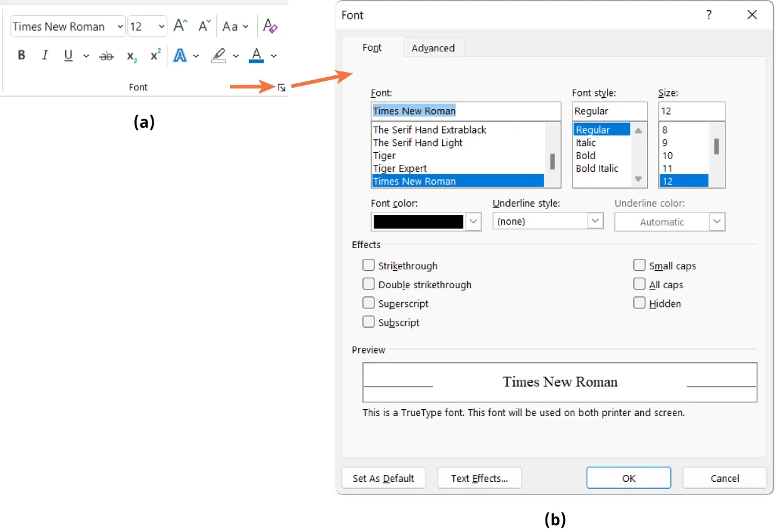The height and width of the screenshot is (532, 775).
Task: Enable the All caps option
Action: (x=640, y=284)
